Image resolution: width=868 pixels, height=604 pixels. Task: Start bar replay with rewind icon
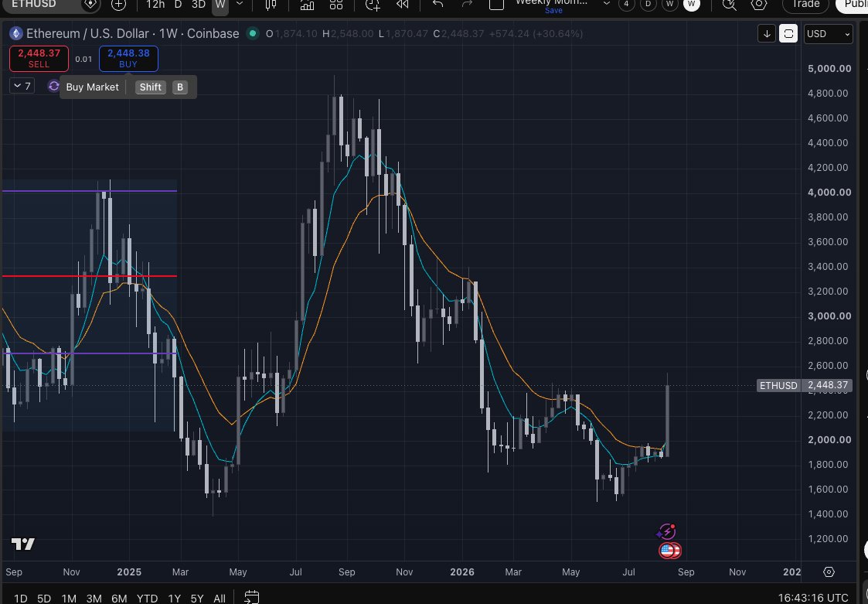(403, 5)
